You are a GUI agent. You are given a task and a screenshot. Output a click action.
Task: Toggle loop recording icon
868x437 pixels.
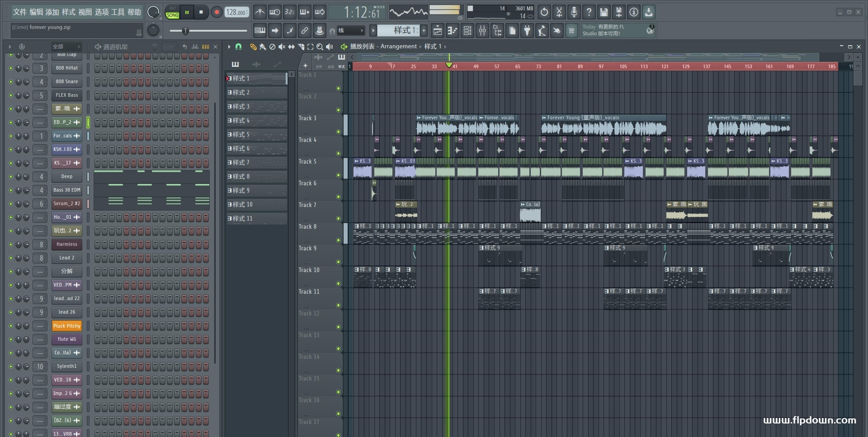click(x=320, y=12)
